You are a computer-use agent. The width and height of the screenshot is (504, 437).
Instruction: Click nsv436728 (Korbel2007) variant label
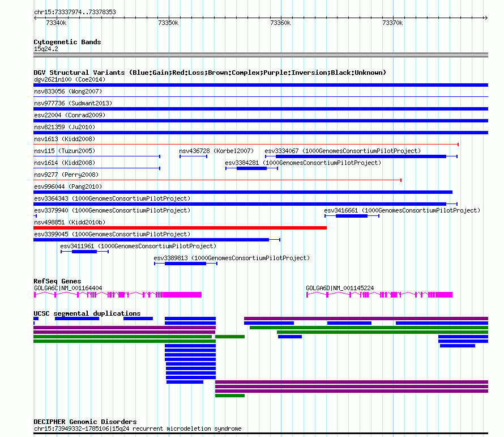point(216,151)
